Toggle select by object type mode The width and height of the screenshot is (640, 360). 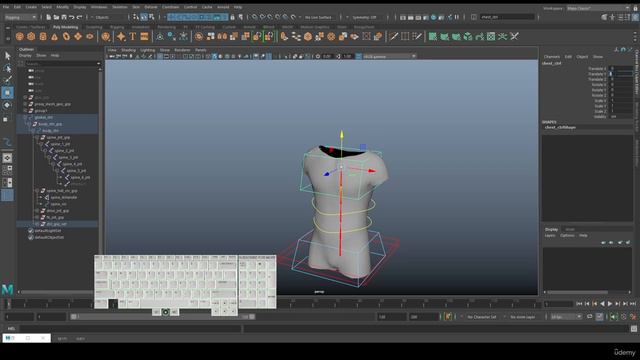click(x=144, y=17)
